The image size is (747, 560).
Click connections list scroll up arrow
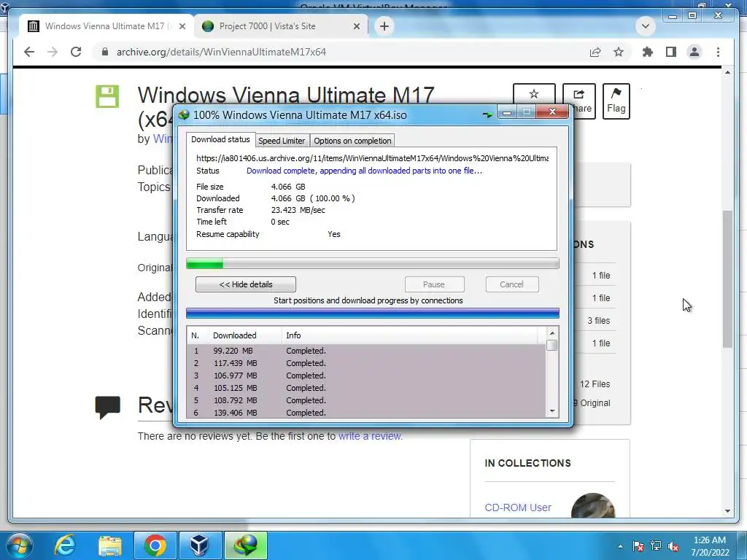tap(552, 333)
